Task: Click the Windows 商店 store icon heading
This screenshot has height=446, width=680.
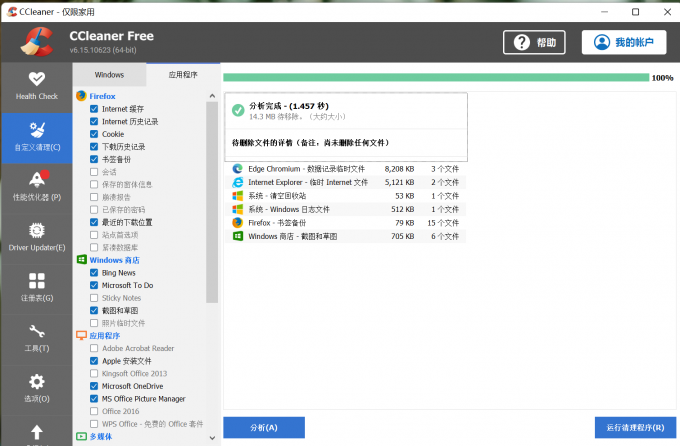Action: (82, 259)
